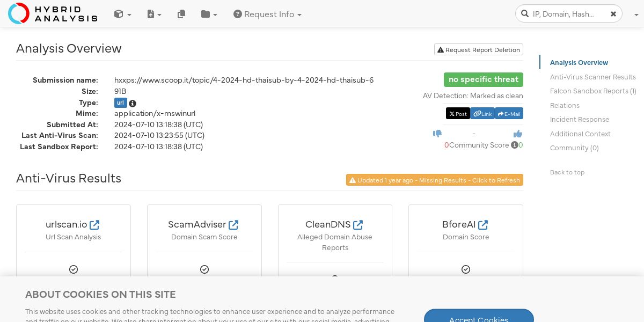The width and height of the screenshot is (644, 322).
Task: Vote thumbs up on community score
Action: click(518, 134)
